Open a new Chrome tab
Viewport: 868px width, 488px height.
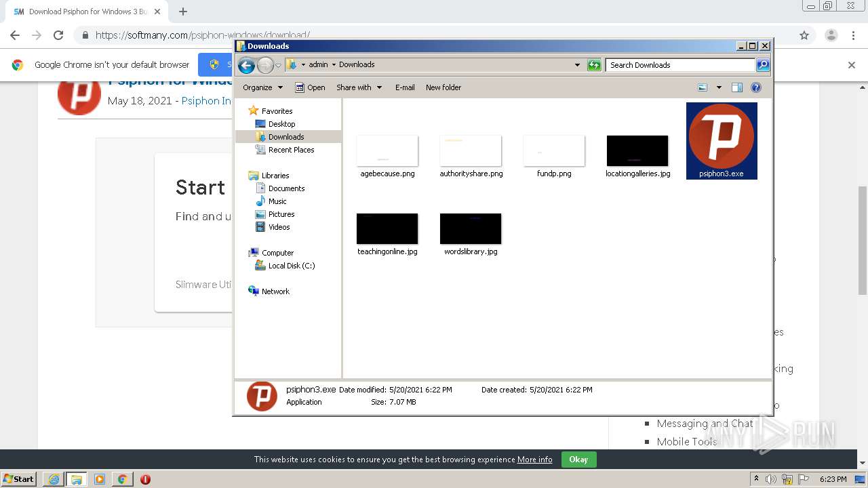coord(183,12)
